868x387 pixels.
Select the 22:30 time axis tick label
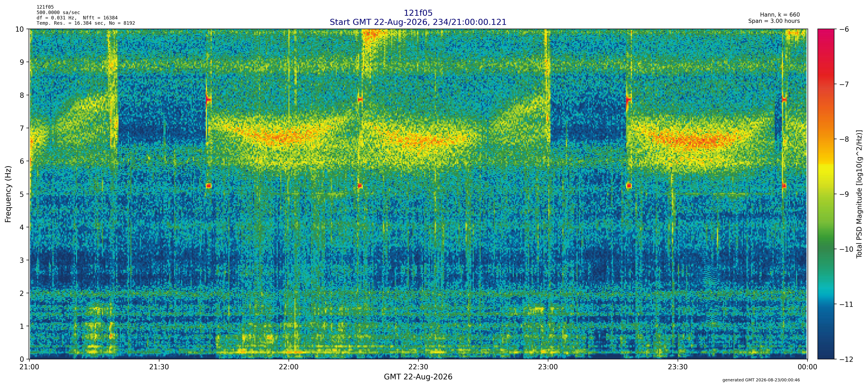pos(418,367)
